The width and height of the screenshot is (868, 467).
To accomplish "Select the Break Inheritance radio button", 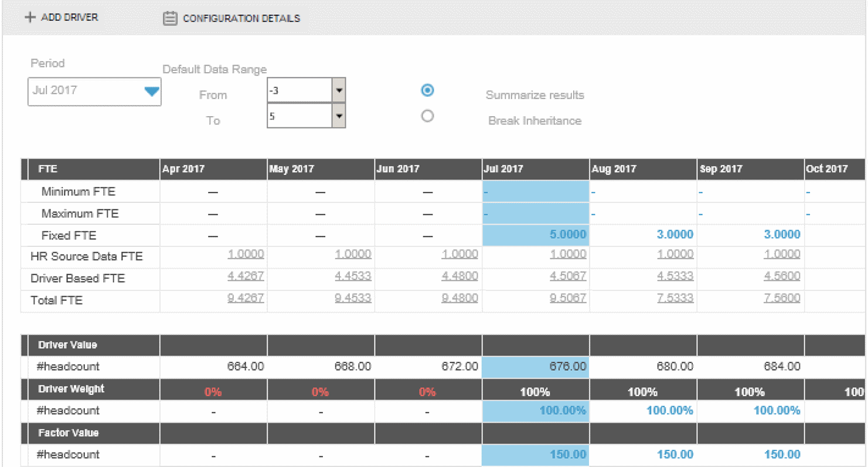I will 428,116.
